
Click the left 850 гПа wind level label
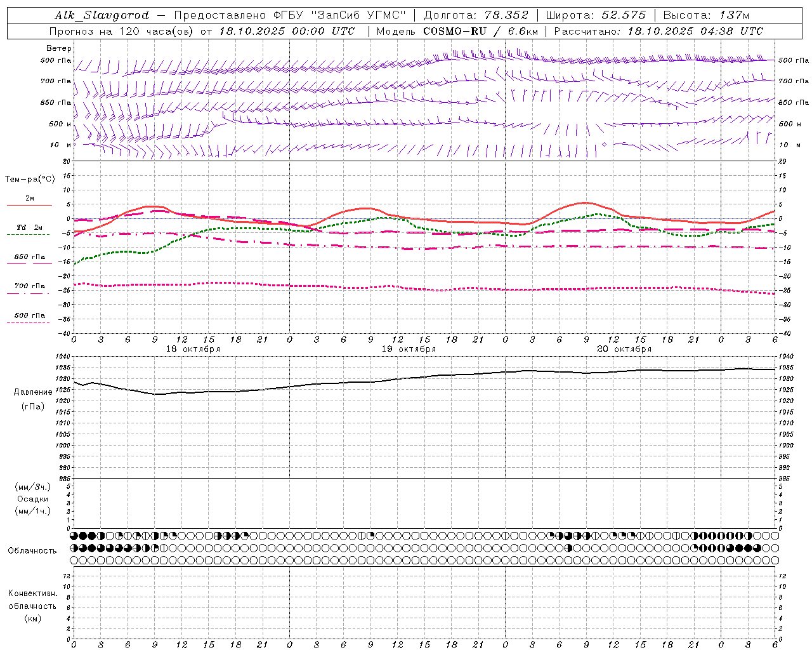(x=56, y=102)
